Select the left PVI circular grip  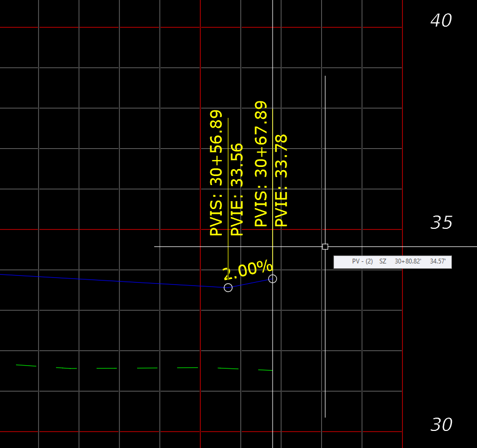point(228,288)
